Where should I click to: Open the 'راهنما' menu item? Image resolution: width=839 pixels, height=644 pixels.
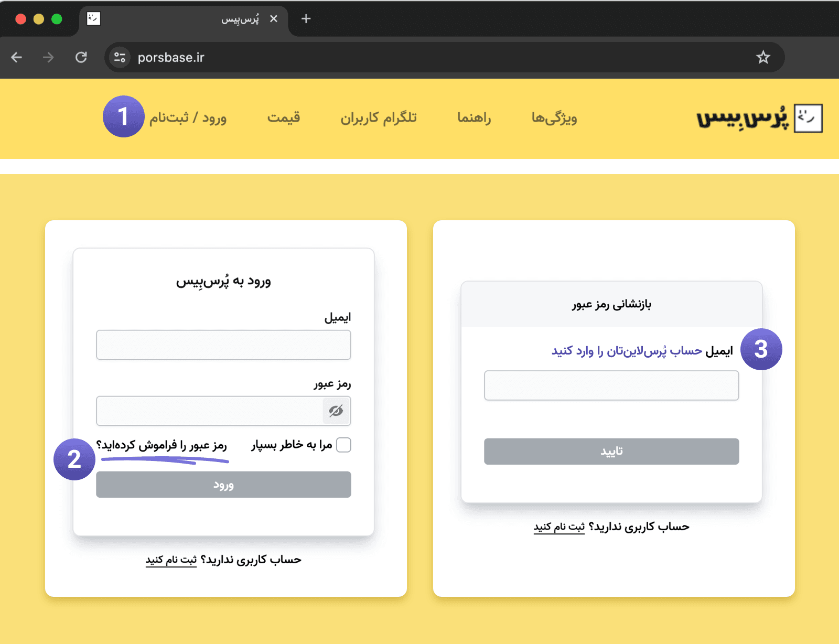pyautogui.click(x=474, y=118)
